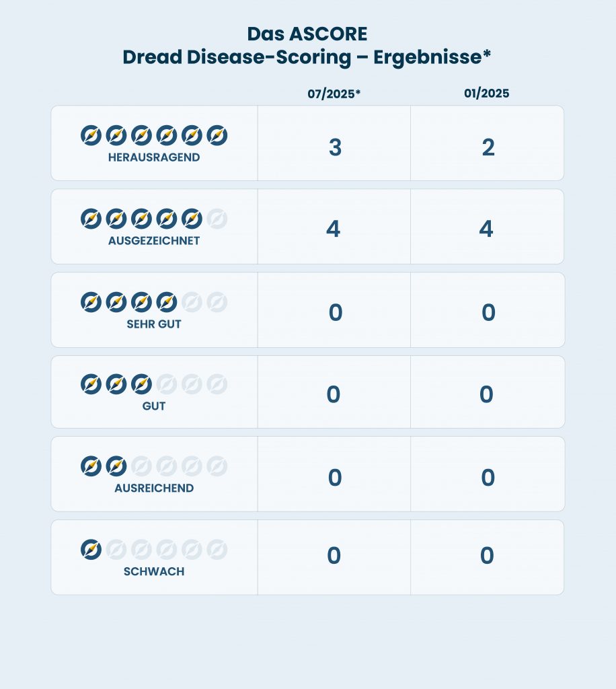Click the last greyed compass in SCHWACH row
This screenshot has width=616, height=689.
[217, 550]
